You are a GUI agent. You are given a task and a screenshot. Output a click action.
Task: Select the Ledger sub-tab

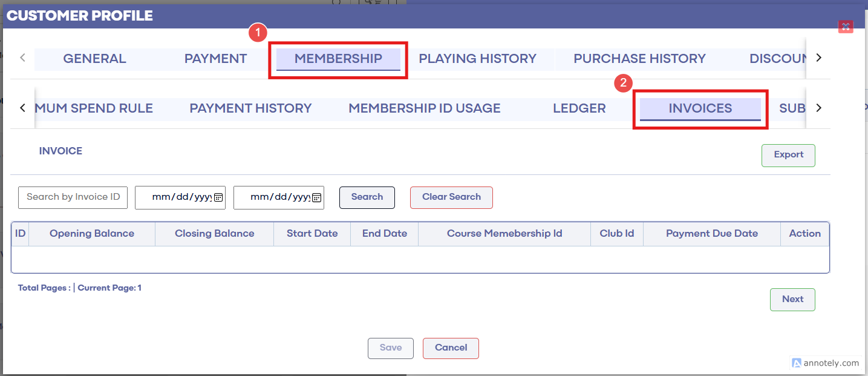click(x=579, y=108)
